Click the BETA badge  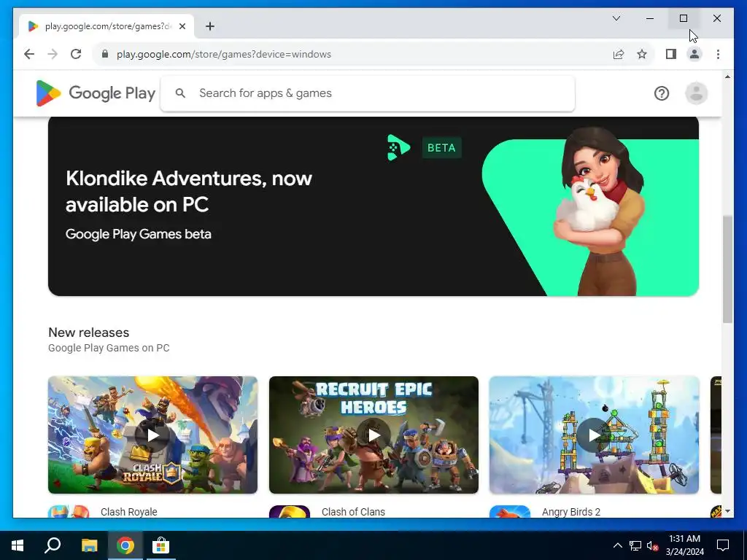tap(441, 147)
